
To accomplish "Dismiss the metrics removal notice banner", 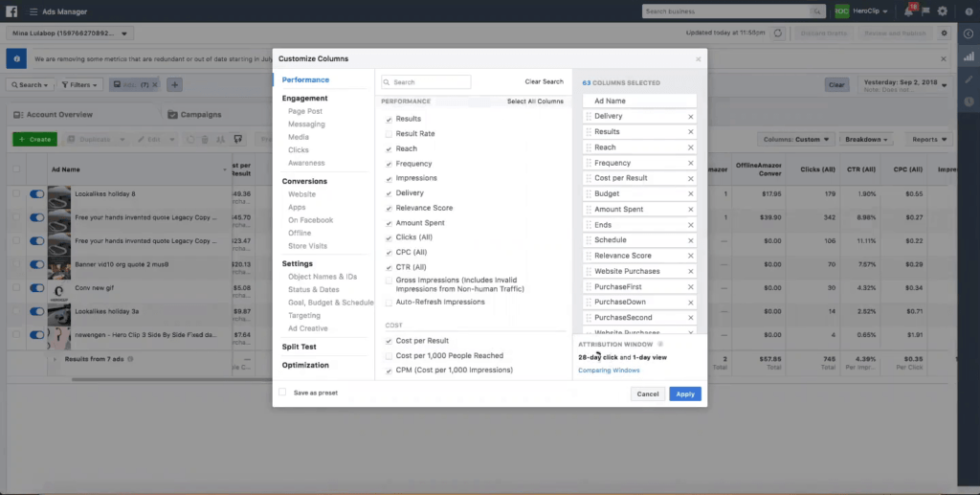I will point(944,58).
